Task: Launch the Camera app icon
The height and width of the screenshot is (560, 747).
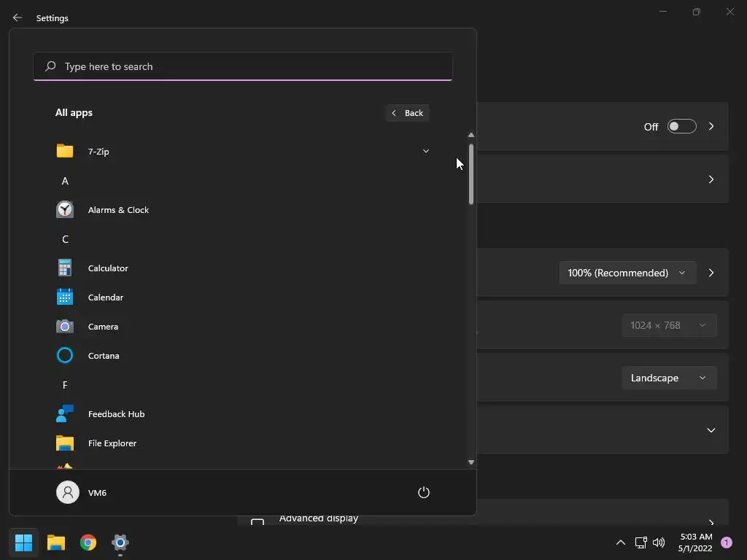Action: point(65,326)
